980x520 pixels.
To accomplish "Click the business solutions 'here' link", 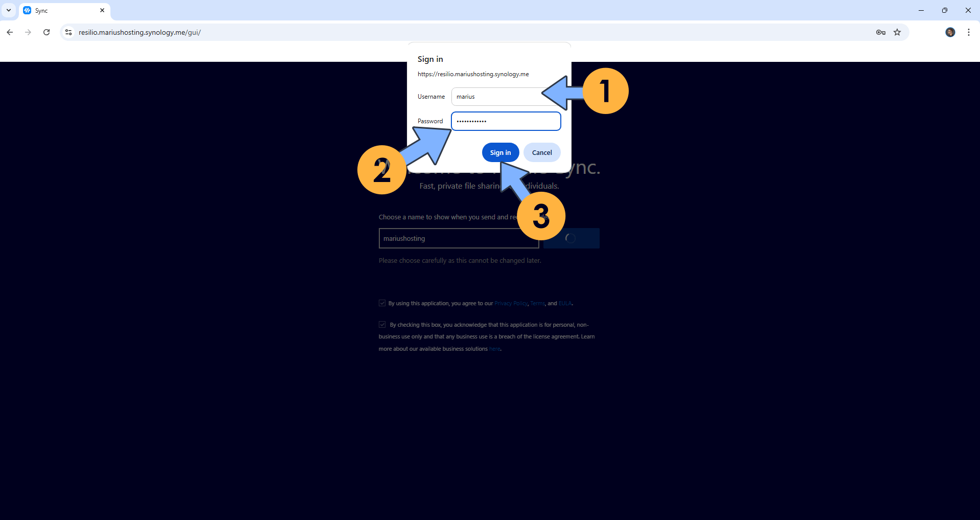I will pos(494,349).
